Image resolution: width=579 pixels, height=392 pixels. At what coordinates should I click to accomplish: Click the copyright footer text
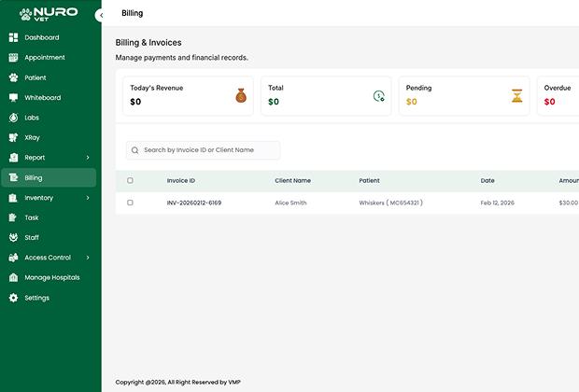click(x=178, y=382)
